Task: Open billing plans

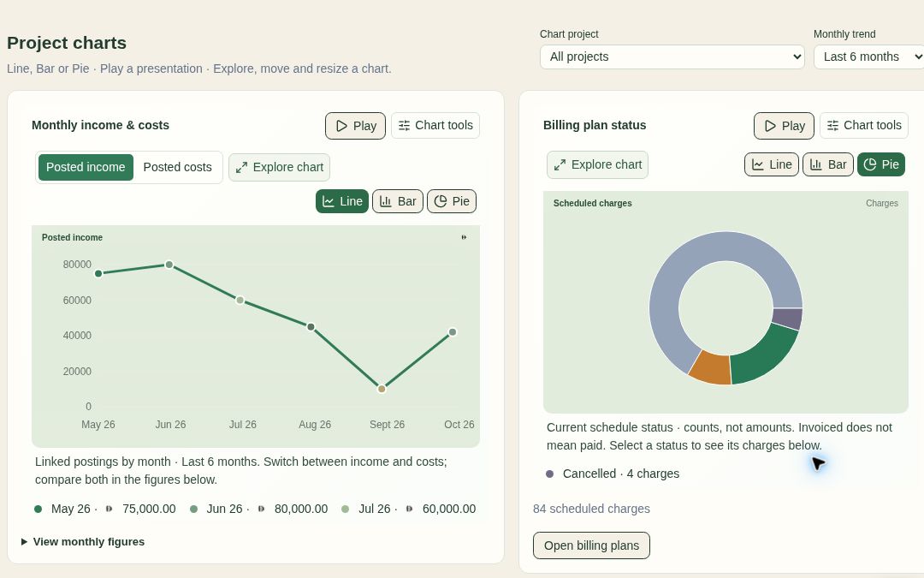Action: [592, 545]
